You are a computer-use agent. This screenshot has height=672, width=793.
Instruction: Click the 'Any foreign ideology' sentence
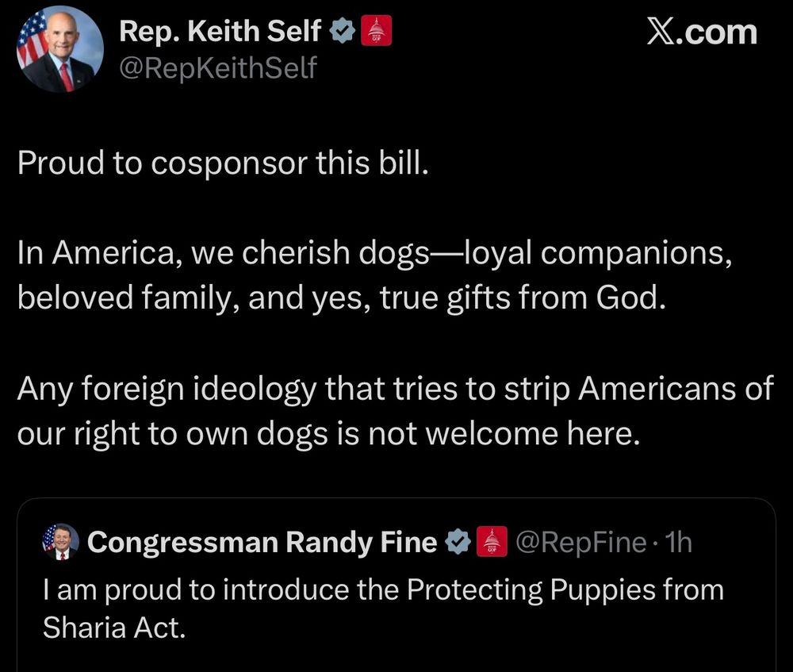point(395,388)
